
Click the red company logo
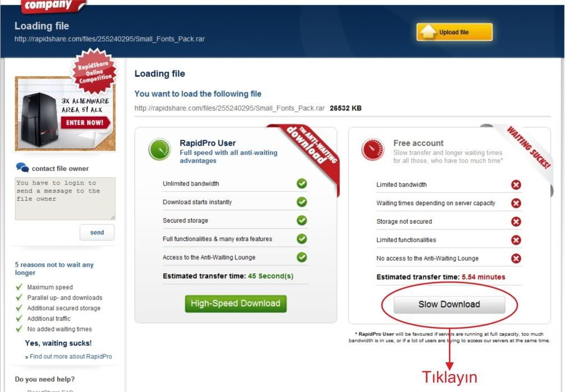pyautogui.click(x=54, y=6)
